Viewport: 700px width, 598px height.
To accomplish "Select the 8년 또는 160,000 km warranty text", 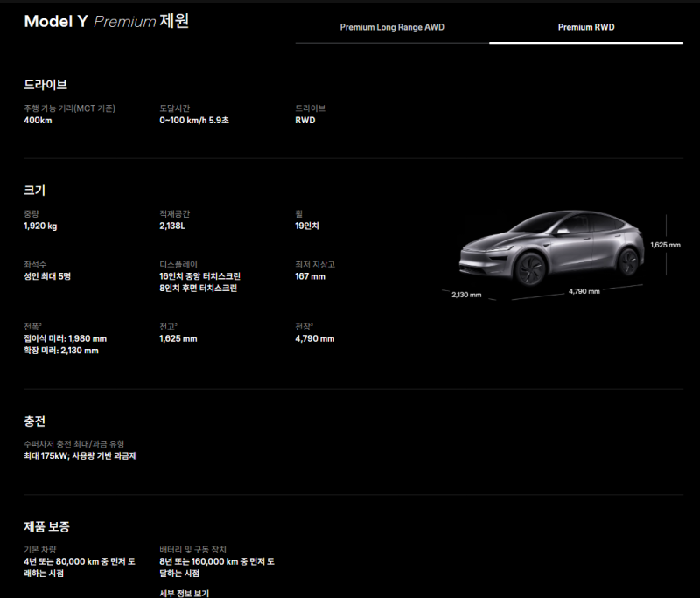I will (217, 567).
